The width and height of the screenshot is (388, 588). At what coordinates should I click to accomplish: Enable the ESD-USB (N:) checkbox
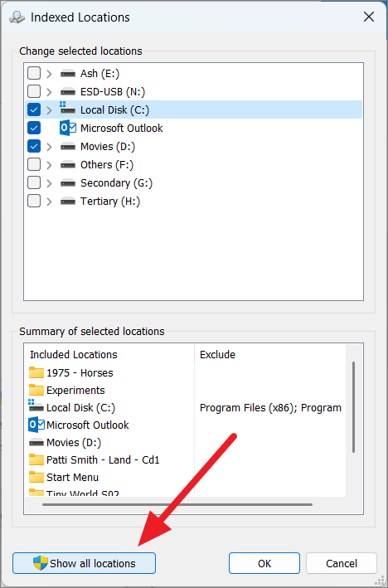tap(34, 91)
